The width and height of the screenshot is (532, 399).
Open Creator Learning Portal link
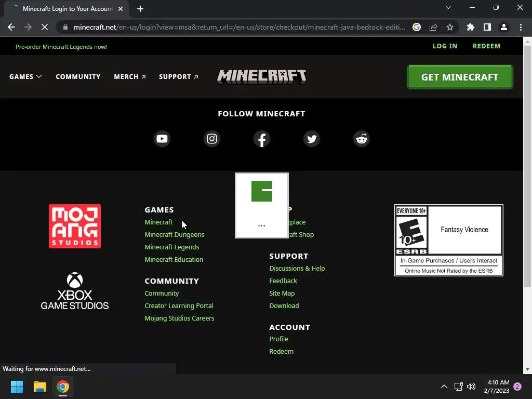179,305
